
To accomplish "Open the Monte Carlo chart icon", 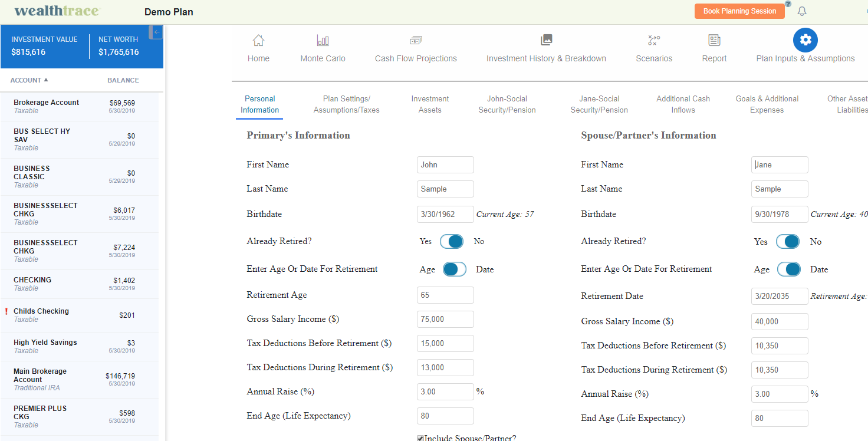I will point(323,40).
